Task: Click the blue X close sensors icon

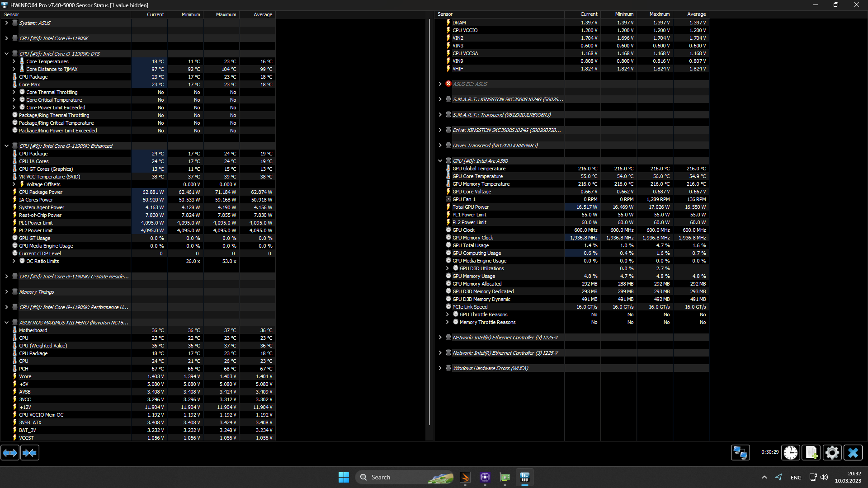Action: [853, 453]
